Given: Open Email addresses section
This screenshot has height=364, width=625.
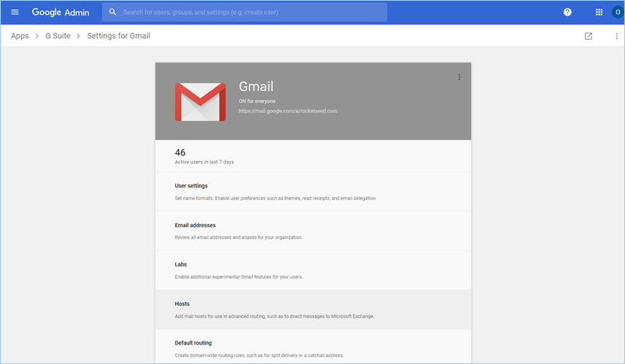Looking at the screenshot, I should [313, 231].
